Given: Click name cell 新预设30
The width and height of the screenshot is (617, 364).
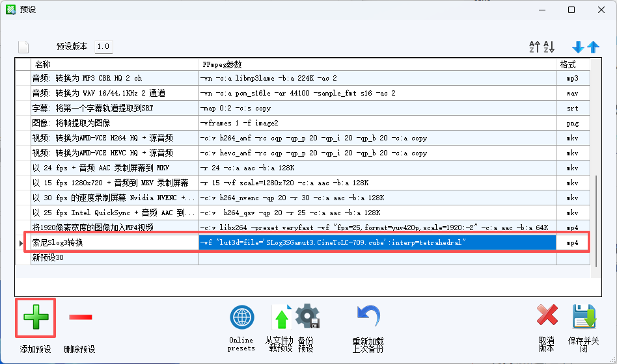Looking at the screenshot, I should click(x=115, y=257).
